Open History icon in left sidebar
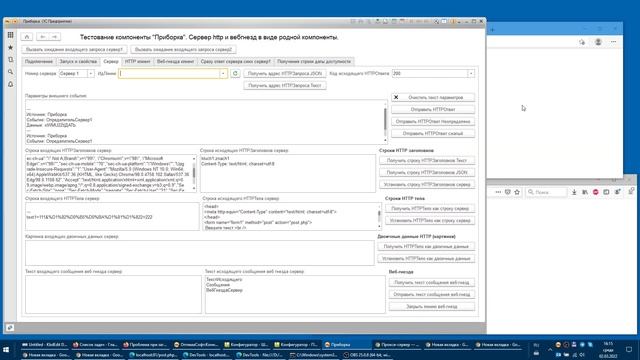The width and height of the screenshot is (640, 360). (x=10, y=60)
